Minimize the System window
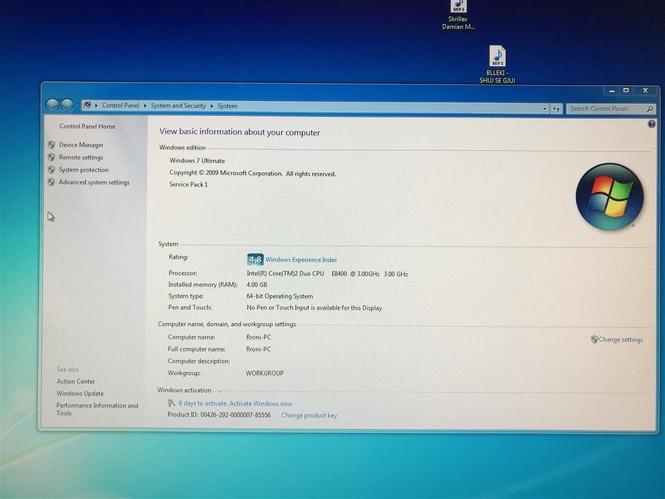The height and width of the screenshot is (499, 665). 612,91
